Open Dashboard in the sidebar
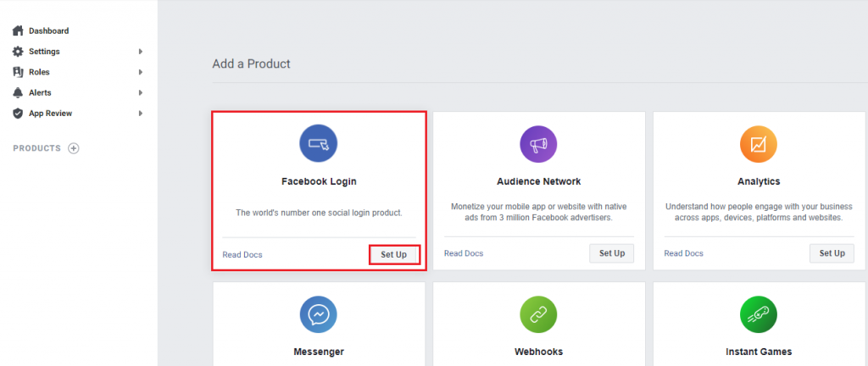 48,31
